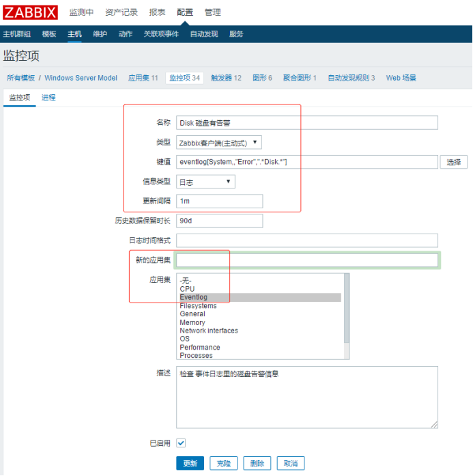
Task: Open the 信息类型 dropdown
Action: [x=205, y=182]
